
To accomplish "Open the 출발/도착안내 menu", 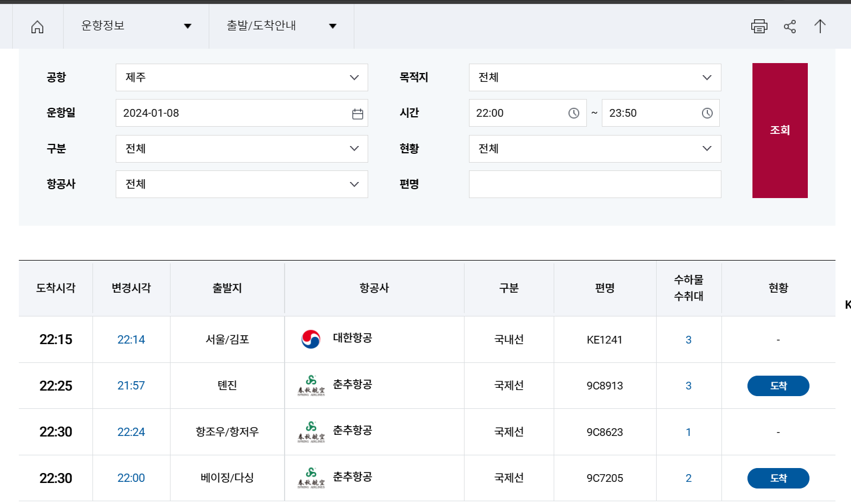I will (281, 26).
